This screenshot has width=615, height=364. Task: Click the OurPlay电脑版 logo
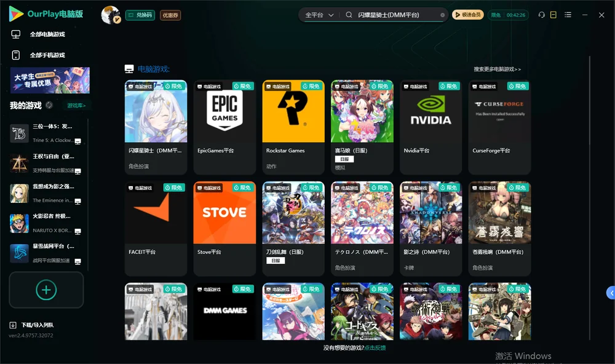coord(46,14)
